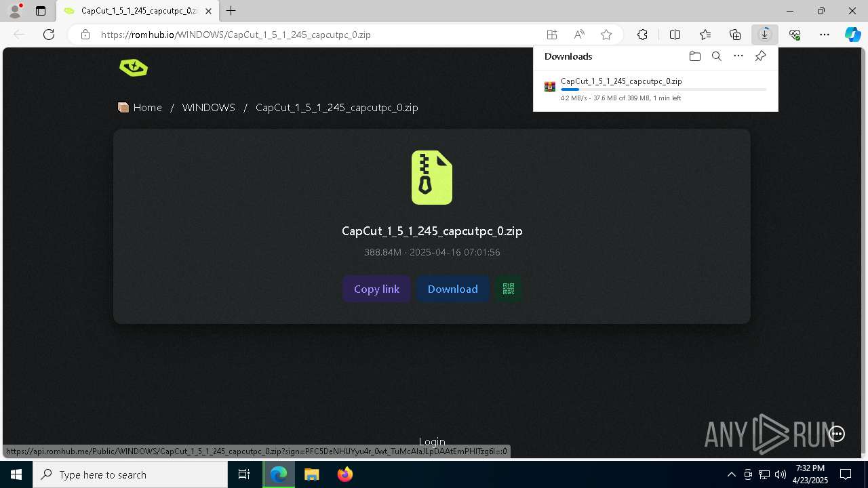Open the round chat bubble widget

(x=837, y=434)
